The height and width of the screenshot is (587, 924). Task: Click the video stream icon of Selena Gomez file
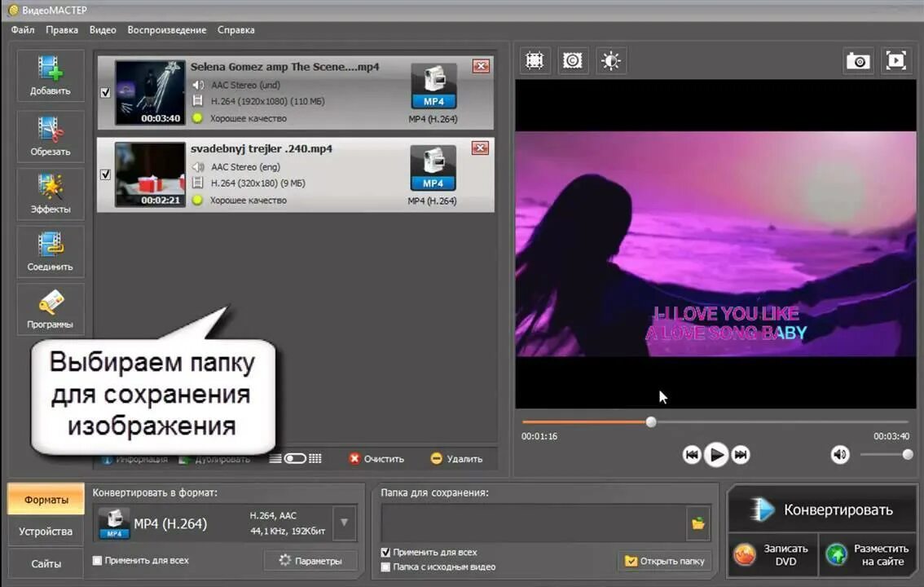click(198, 101)
